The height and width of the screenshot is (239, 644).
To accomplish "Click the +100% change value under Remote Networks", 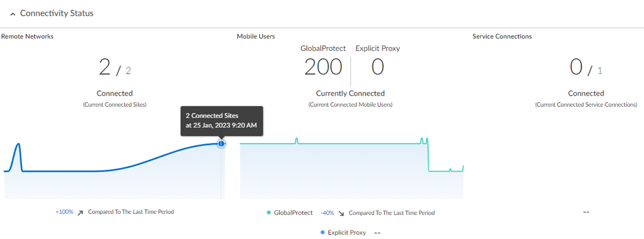I will tap(64, 212).
